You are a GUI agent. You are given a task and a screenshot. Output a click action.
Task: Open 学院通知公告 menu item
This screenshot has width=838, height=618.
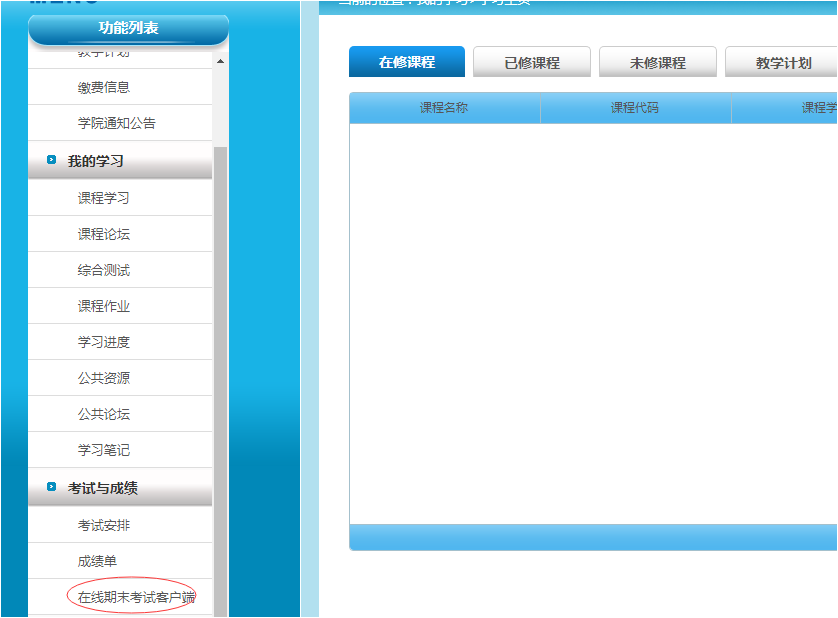click(x=117, y=124)
